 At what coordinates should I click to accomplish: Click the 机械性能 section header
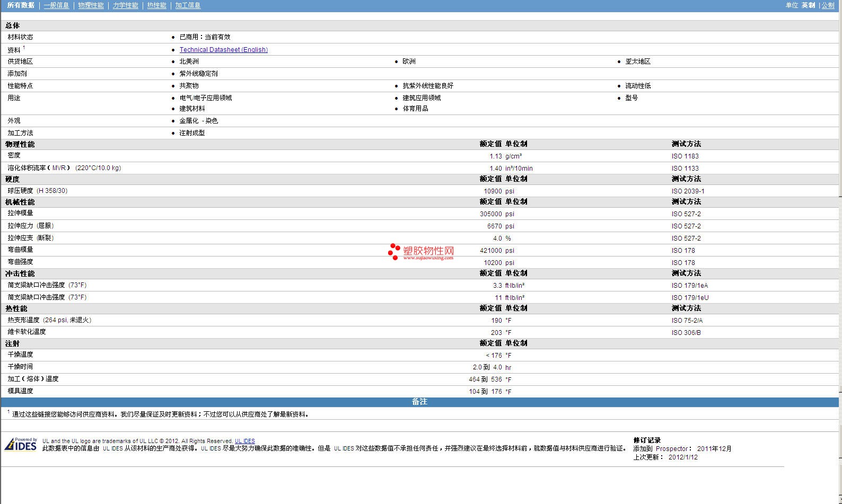[x=20, y=202]
